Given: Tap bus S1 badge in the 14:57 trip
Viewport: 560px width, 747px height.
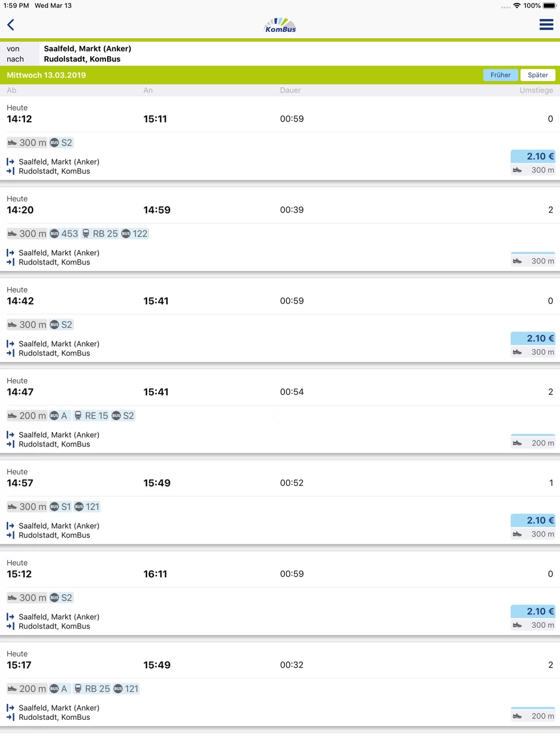Looking at the screenshot, I should [x=60, y=507].
